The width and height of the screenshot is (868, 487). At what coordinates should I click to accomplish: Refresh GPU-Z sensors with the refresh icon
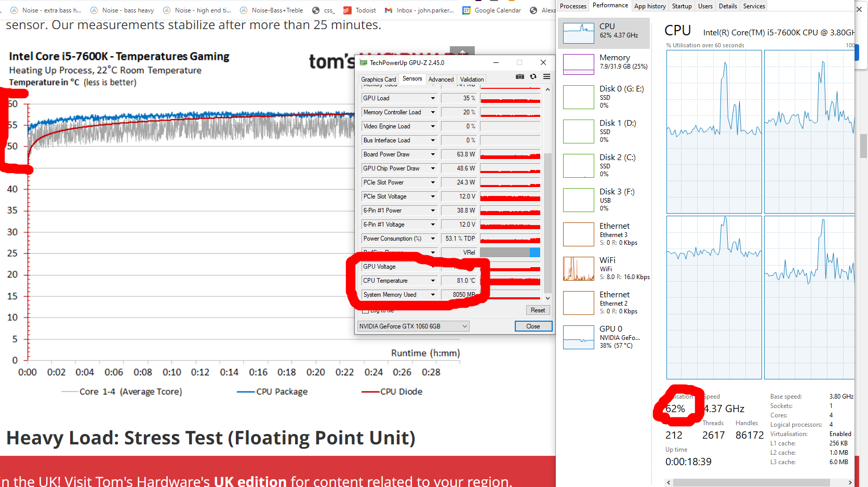[x=533, y=76]
